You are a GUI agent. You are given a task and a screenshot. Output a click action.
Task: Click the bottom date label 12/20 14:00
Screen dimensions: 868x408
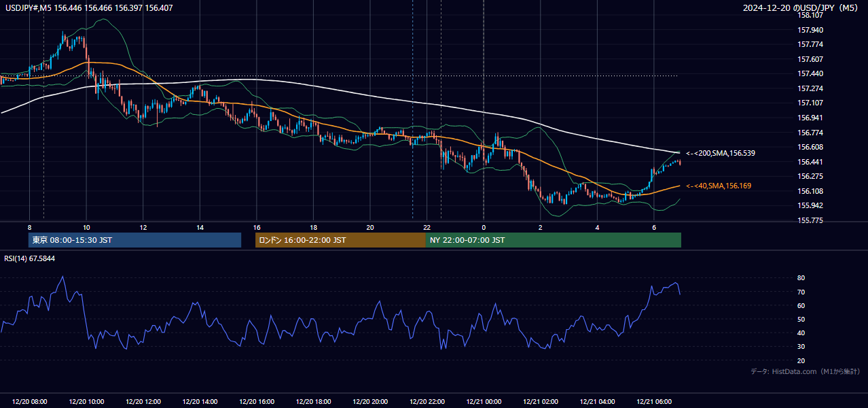(x=200, y=402)
